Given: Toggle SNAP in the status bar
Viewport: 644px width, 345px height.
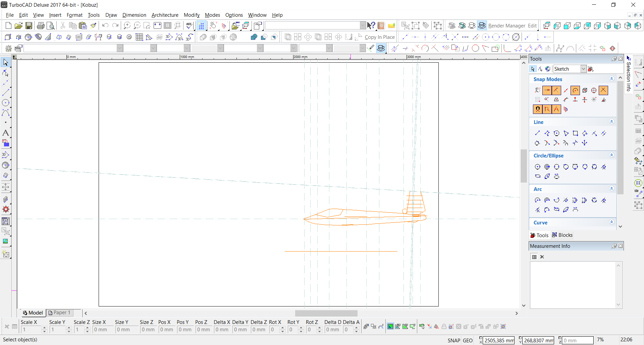Looking at the screenshot, I should [x=453, y=340].
